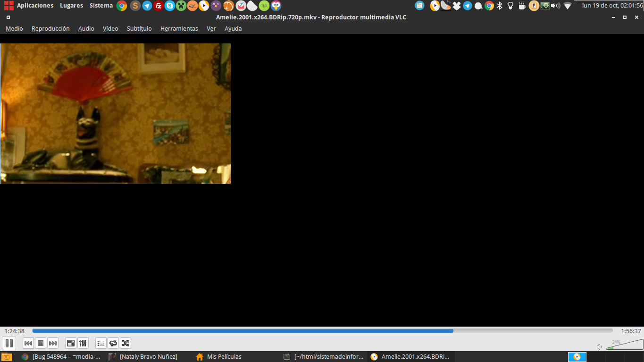The width and height of the screenshot is (644, 362).
Task: Toggle loop playback mode
Action: [x=113, y=343]
